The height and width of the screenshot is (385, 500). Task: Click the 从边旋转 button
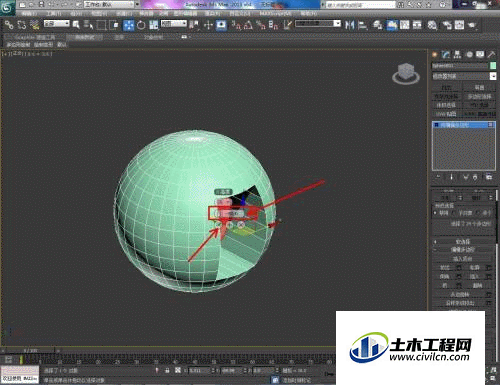[459, 294]
